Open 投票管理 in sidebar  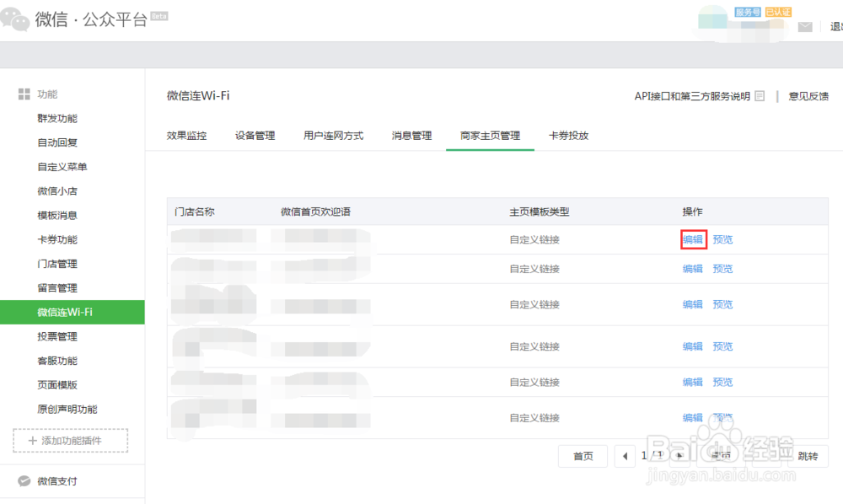[x=57, y=336]
